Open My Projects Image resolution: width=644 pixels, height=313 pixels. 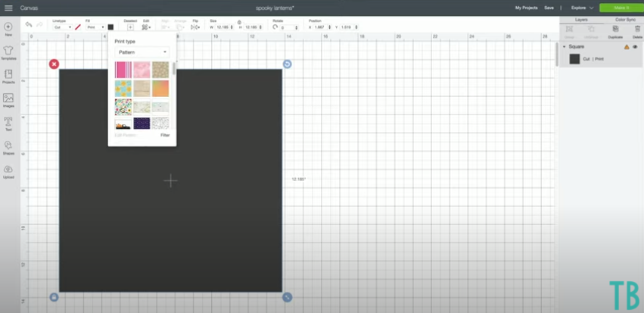(x=526, y=8)
